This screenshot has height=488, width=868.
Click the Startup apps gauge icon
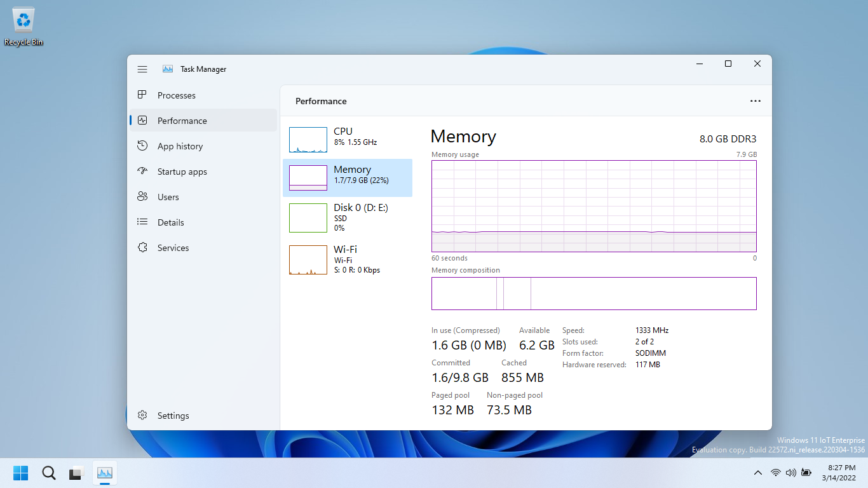pos(142,171)
